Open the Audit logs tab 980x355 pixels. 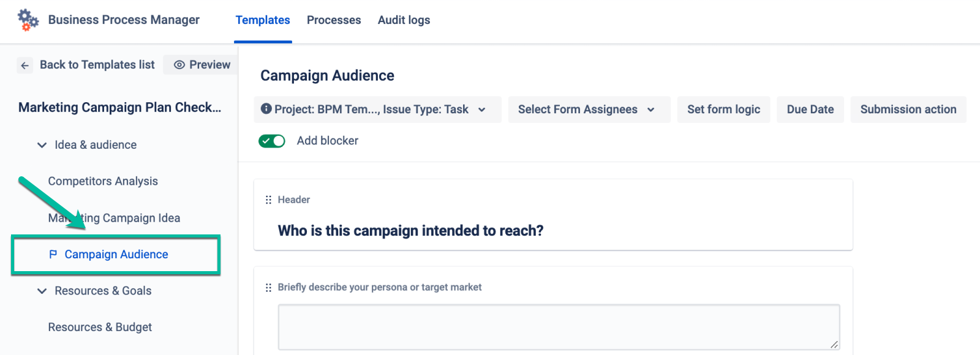pos(404,20)
